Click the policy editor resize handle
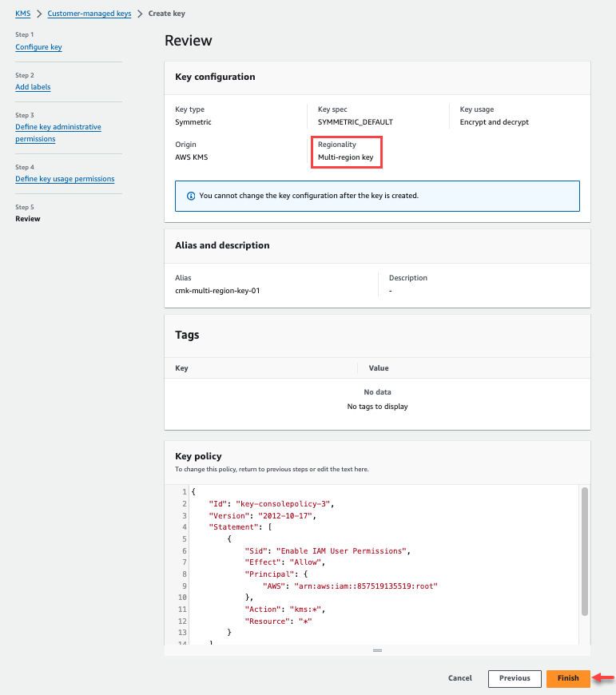Image resolution: width=616 pixels, height=695 pixels. [378, 650]
